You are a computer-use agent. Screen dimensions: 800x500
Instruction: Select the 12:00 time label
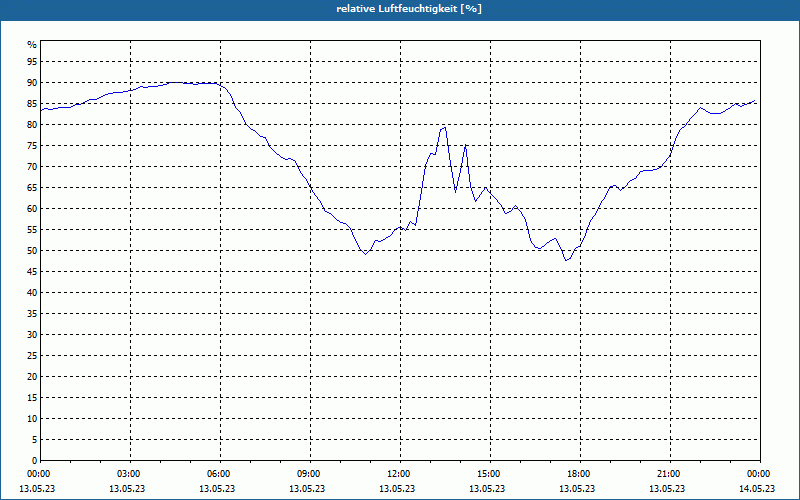coord(398,474)
